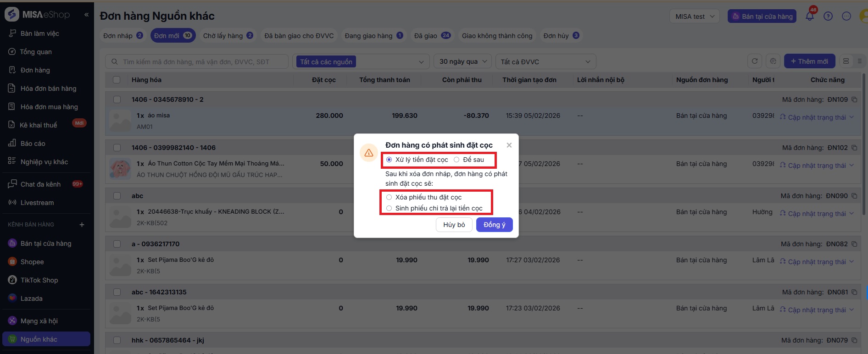Tick the select-all checkbox in table header

pos(117,80)
